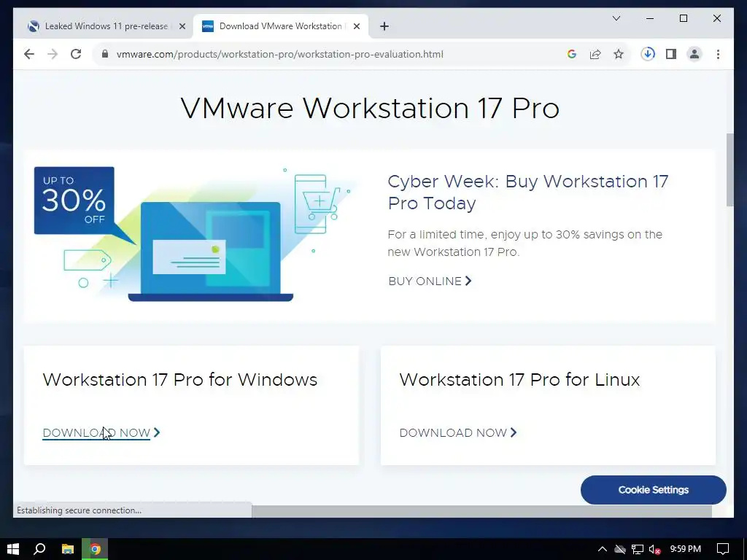Viewport: 747px width, 560px height.
Task: Switch to Leaked Windows 11 pre-release tab
Action: (x=104, y=26)
